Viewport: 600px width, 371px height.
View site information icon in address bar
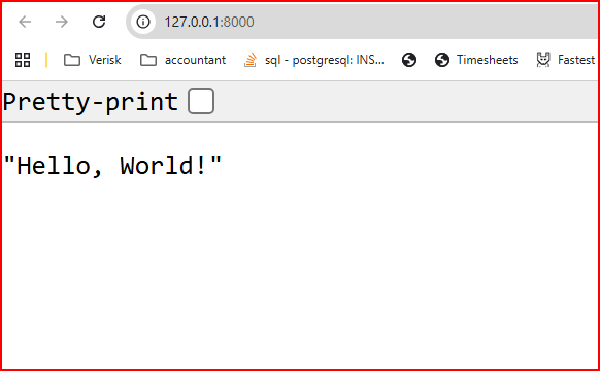[143, 22]
